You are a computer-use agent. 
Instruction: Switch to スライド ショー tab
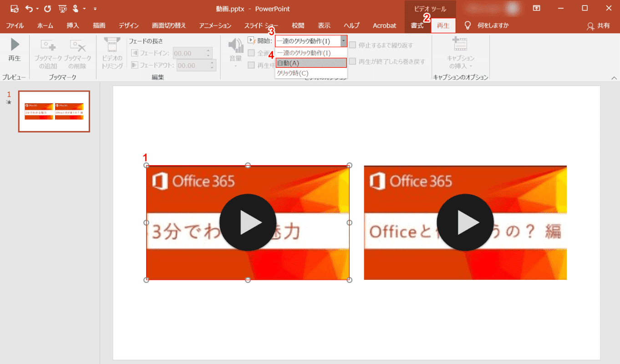[x=261, y=25]
